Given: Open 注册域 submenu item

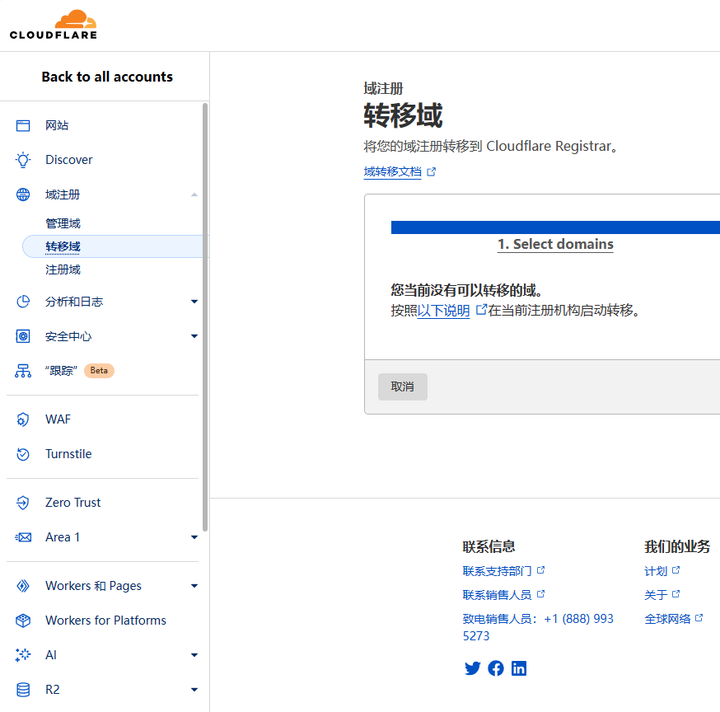Looking at the screenshot, I should (63, 269).
